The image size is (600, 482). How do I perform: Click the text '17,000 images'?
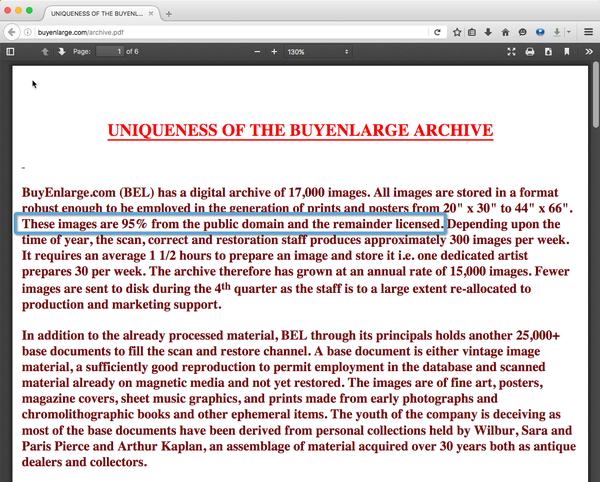(329, 192)
